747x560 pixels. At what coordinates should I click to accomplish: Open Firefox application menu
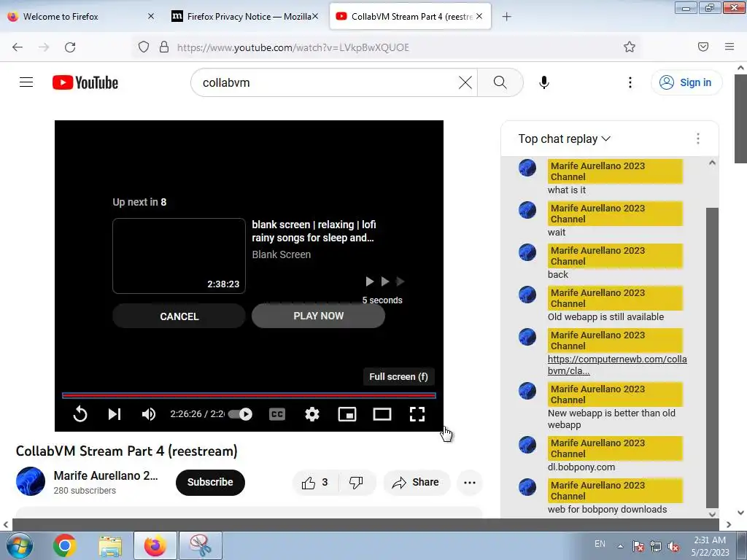pos(729,47)
